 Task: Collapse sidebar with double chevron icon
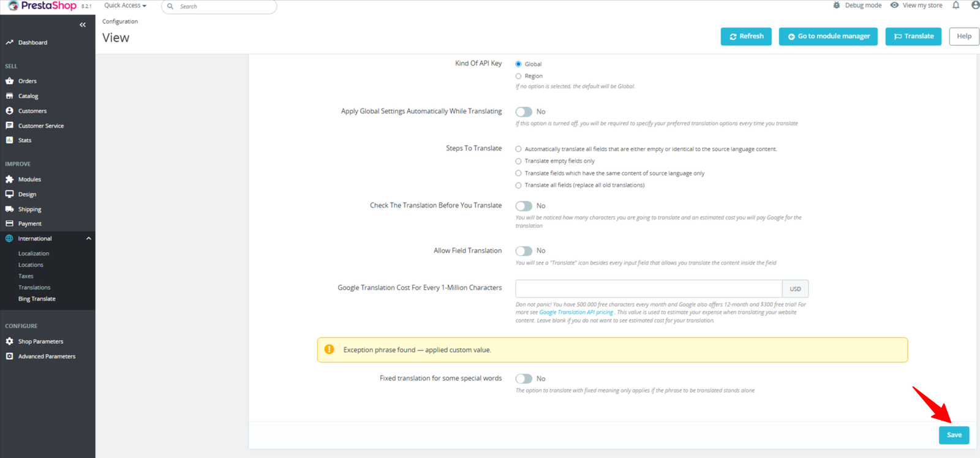pyautogui.click(x=83, y=25)
